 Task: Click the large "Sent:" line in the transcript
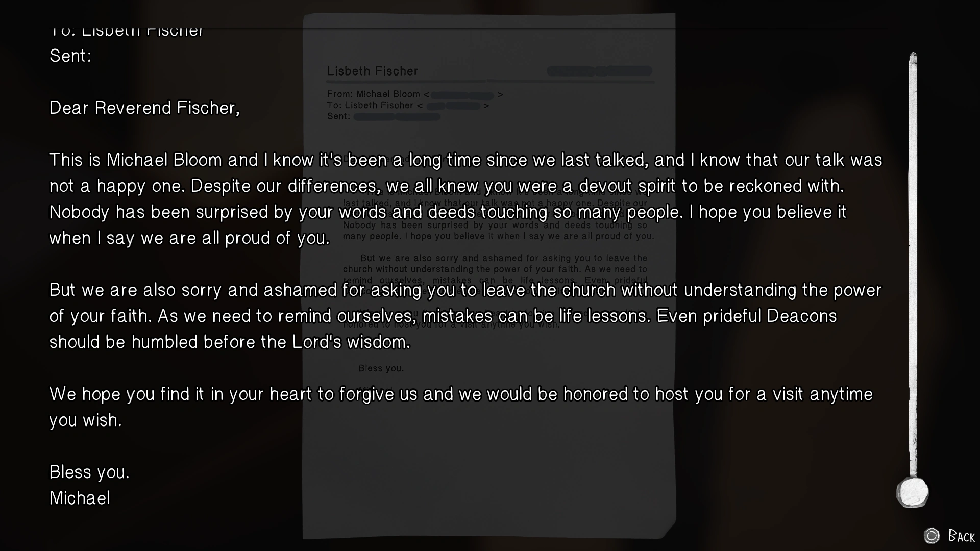point(70,56)
